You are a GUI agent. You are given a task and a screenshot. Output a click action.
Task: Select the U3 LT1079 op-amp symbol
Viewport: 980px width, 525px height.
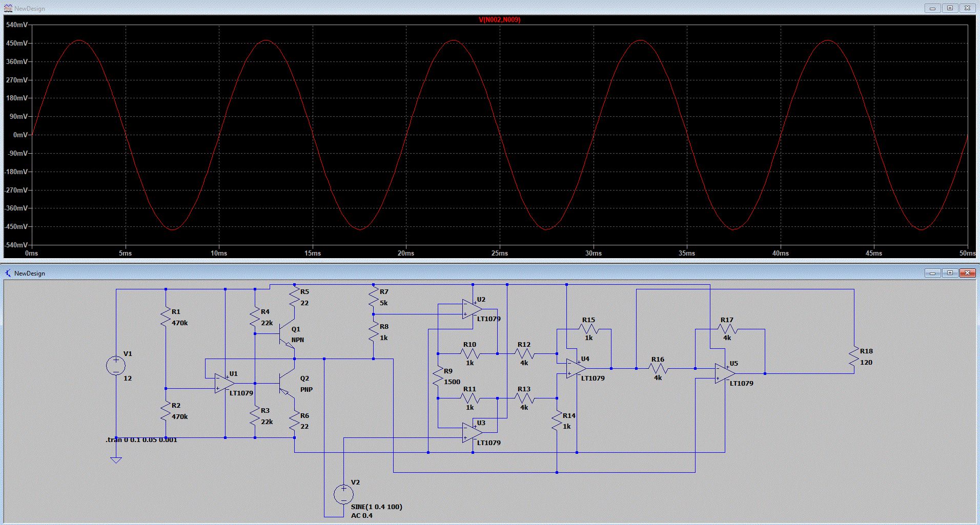pos(472,433)
